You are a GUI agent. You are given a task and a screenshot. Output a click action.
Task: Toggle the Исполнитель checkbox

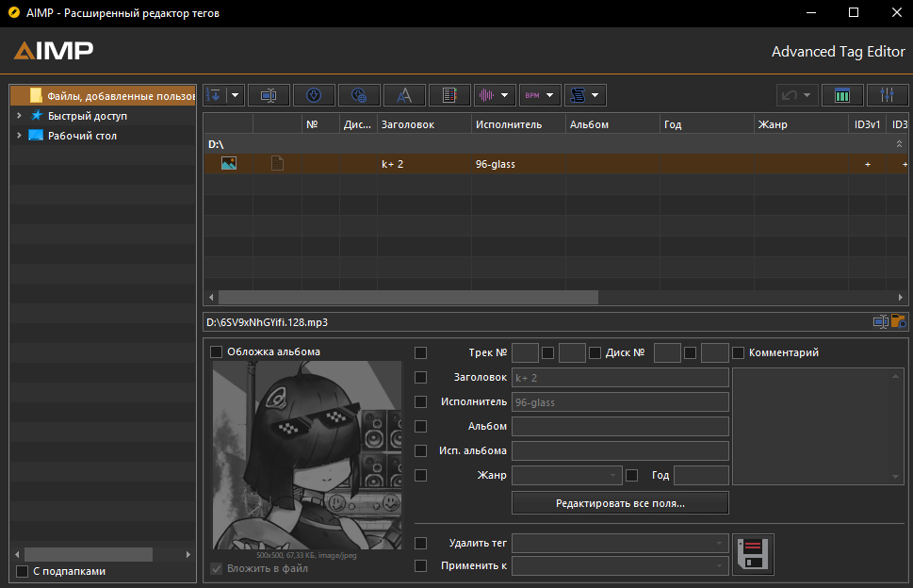click(x=420, y=401)
